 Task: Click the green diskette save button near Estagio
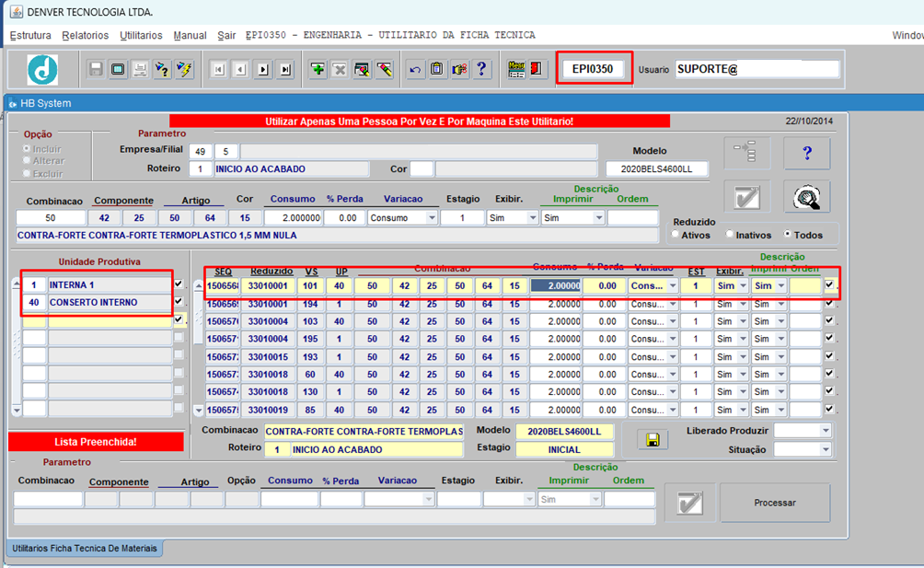point(653,439)
